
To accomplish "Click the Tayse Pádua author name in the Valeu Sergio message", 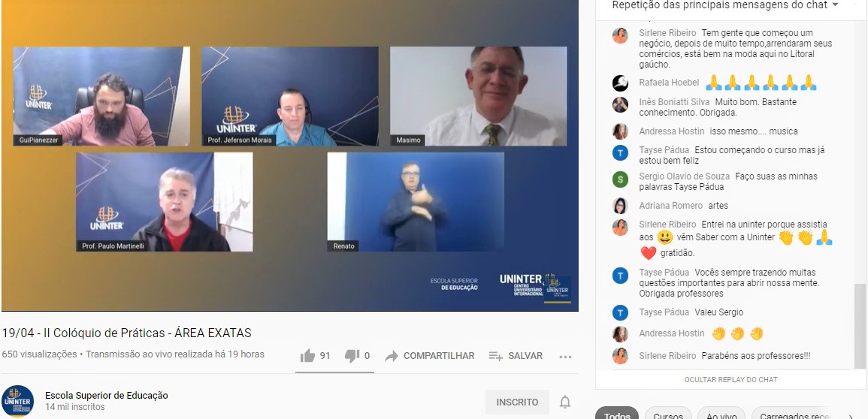I will 664,312.
